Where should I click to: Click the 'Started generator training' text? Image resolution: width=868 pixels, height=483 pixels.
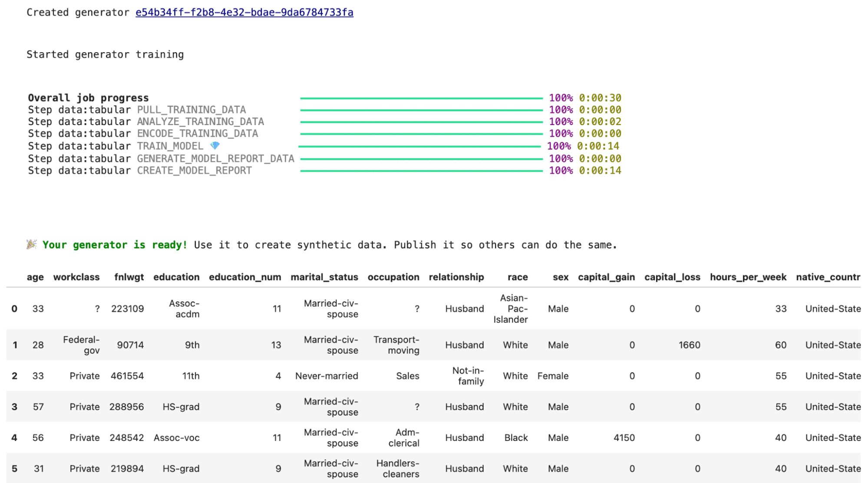tap(105, 54)
